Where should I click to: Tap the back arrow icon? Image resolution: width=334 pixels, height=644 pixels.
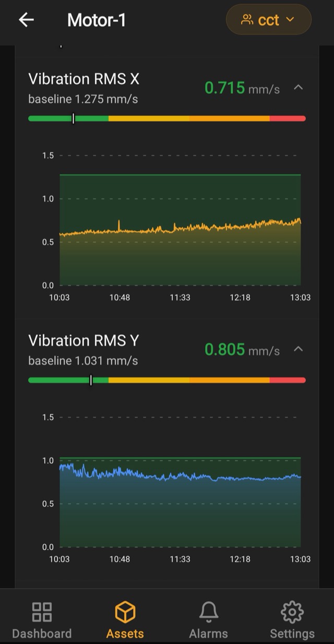pyautogui.click(x=26, y=20)
